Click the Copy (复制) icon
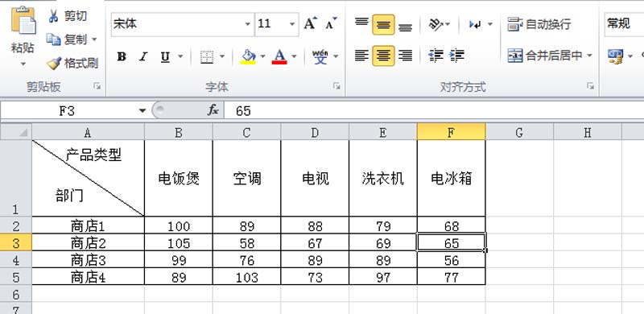Screen dimensions: 644x314 53,39
